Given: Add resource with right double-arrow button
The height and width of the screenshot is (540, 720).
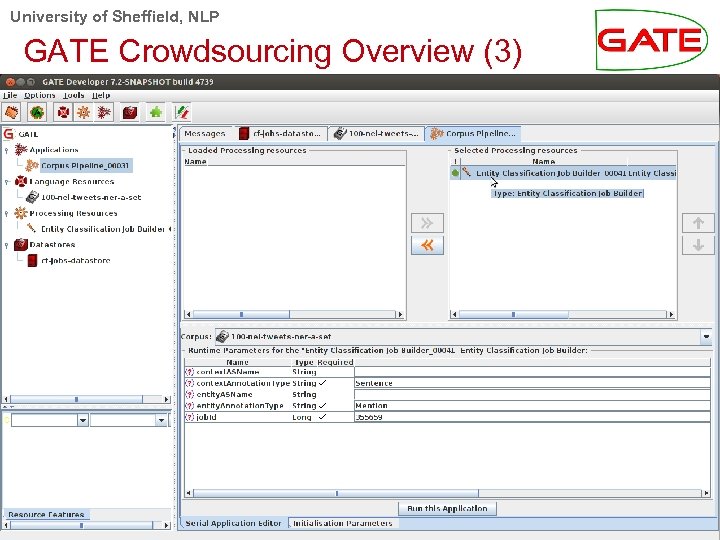Looking at the screenshot, I should (x=427, y=223).
